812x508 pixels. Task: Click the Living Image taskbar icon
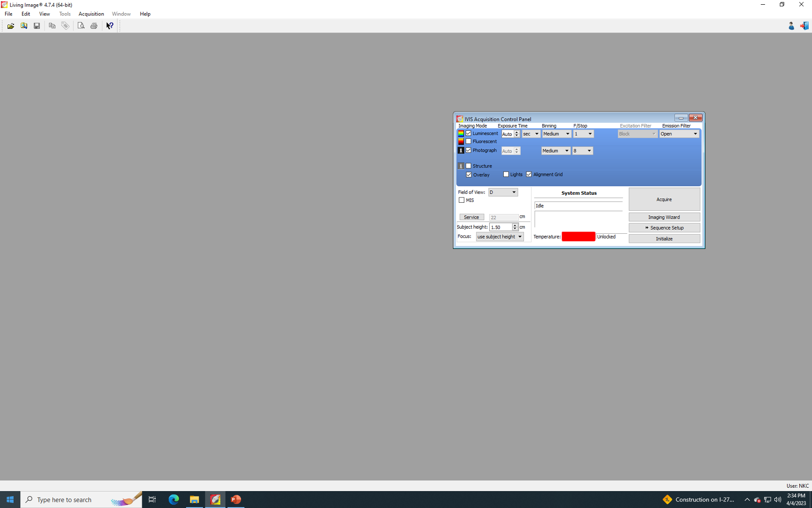(x=215, y=500)
